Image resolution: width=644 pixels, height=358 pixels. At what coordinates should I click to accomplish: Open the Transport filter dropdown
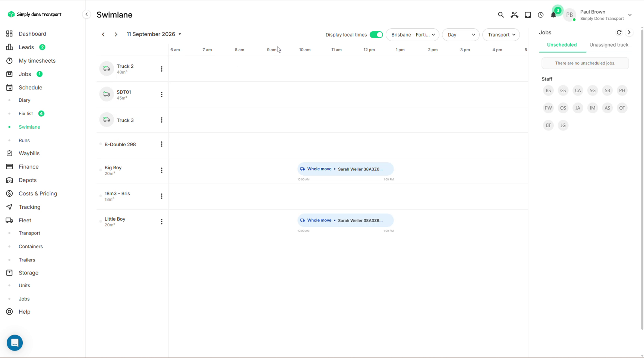tap(501, 35)
